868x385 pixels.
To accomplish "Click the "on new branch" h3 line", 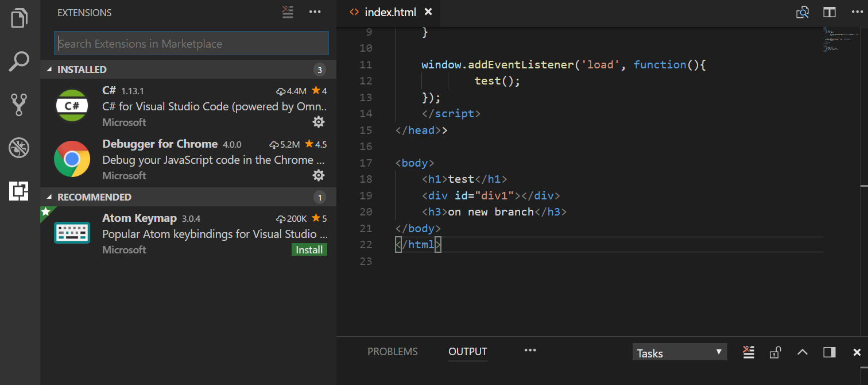I will [494, 212].
